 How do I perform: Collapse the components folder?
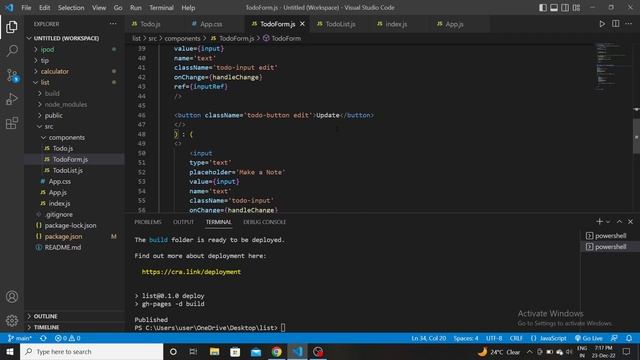click(x=67, y=138)
